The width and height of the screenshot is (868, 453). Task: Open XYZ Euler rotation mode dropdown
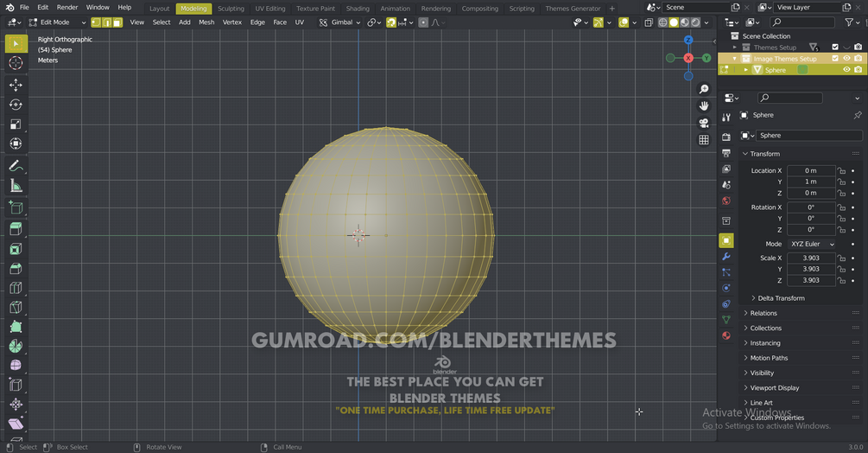[x=812, y=244]
